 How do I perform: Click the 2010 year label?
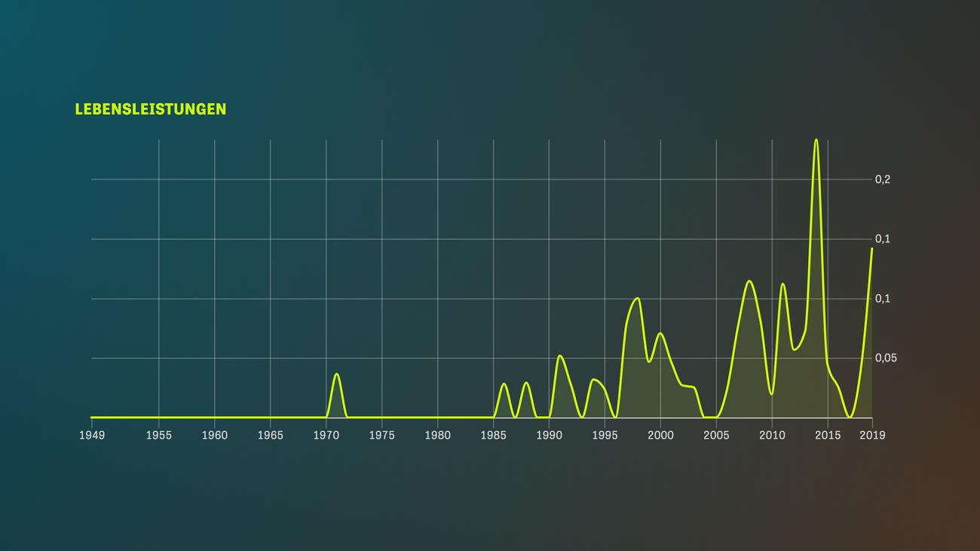[771, 436]
